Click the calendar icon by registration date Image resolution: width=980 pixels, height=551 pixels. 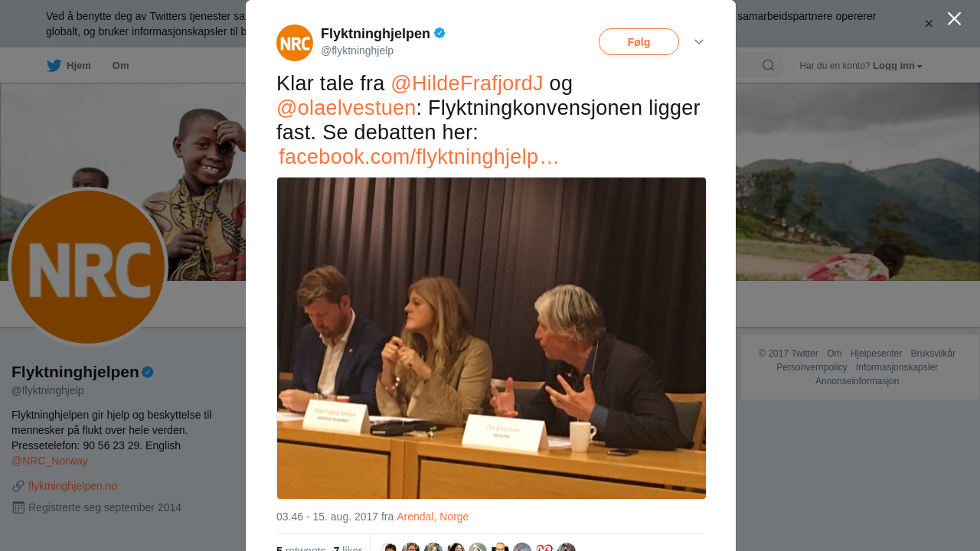coord(18,507)
